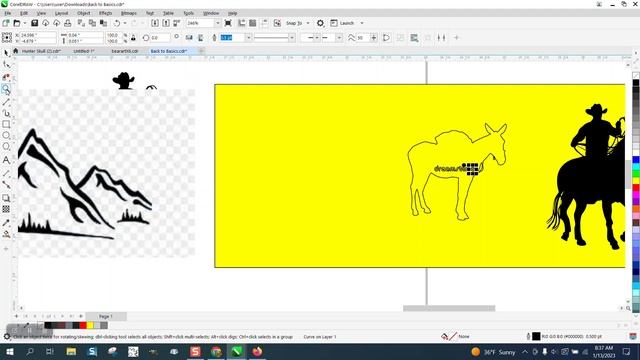Viewport: 640px width, 360px height.
Task: Choose the Ellipse tool
Action: coord(6,135)
